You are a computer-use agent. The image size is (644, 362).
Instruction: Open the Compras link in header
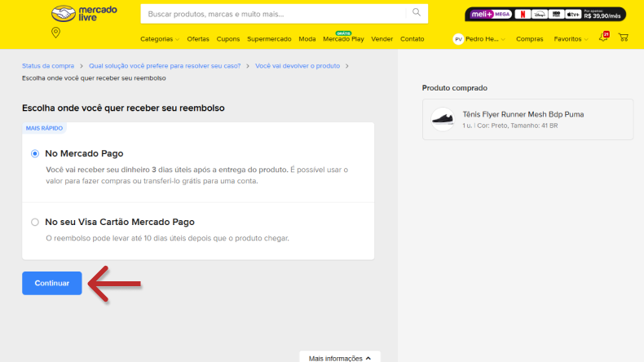pyautogui.click(x=530, y=39)
